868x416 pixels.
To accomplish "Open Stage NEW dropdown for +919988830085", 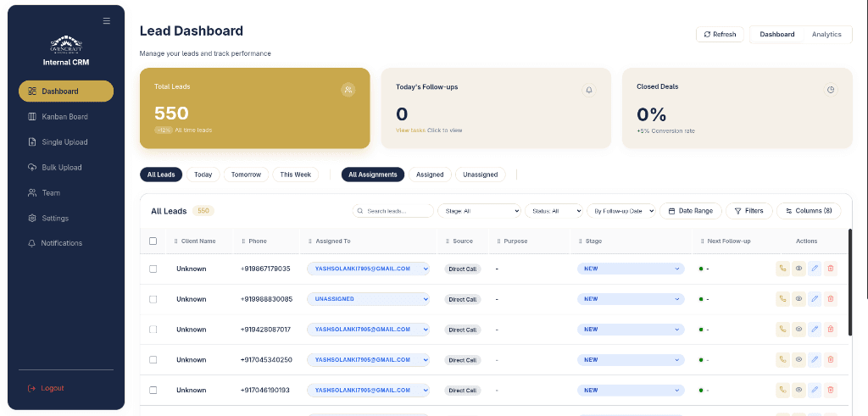I will point(631,299).
